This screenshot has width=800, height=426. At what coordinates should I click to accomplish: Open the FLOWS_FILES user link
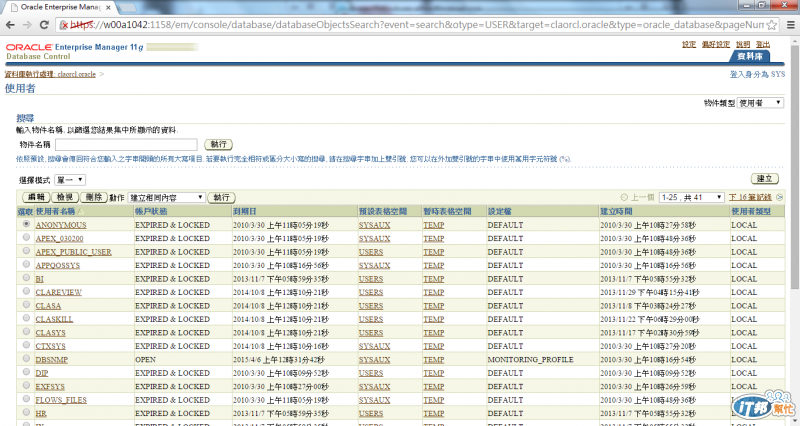pos(61,400)
